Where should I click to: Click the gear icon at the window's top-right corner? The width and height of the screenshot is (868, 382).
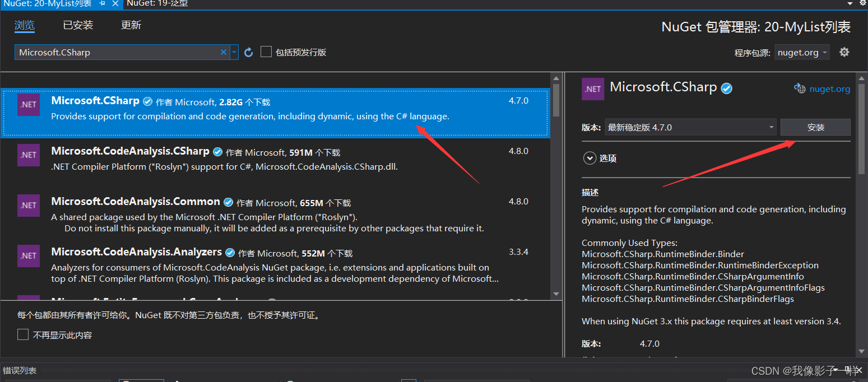coord(861,3)
